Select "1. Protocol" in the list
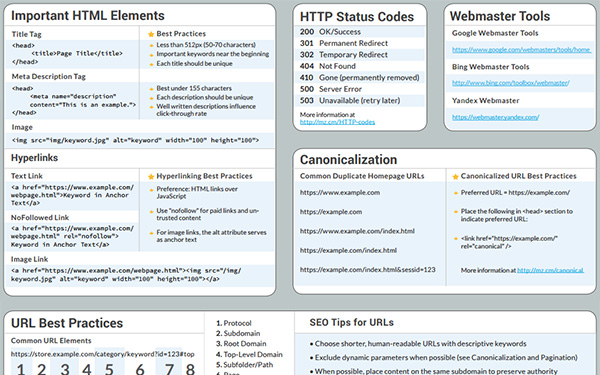The width and height of the screenshot is (600, 375). [x=233, y=323]
